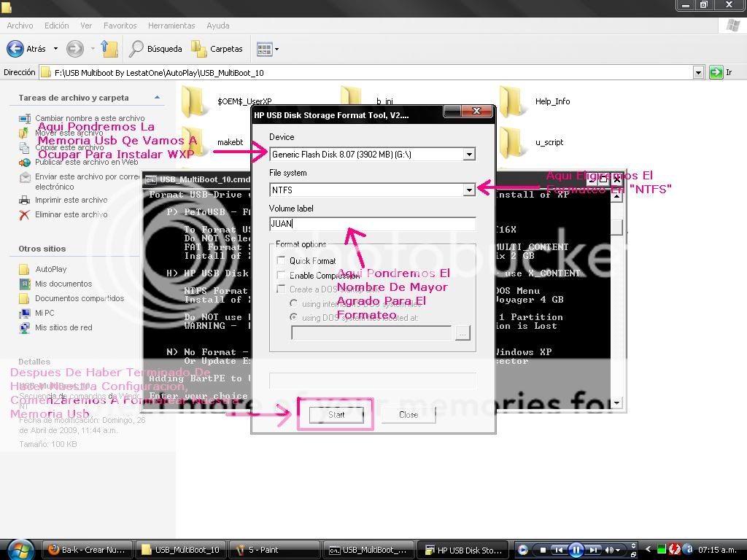Click the Publicar en Web globe icon
This screenshot has height=560, width=747.
point(24,163)
